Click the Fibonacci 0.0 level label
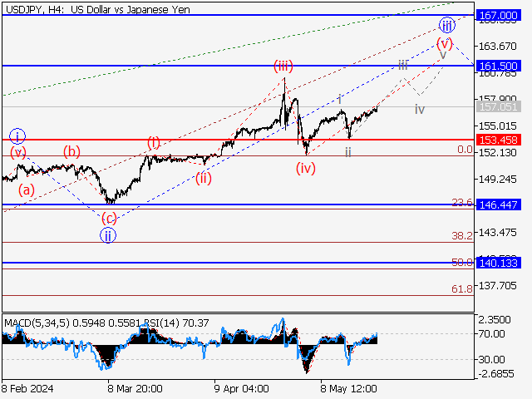 (x=465, y=150)
